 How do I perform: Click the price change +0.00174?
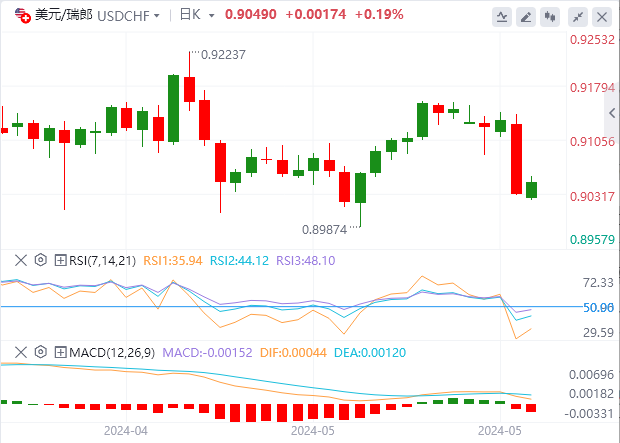coord(316,15)
